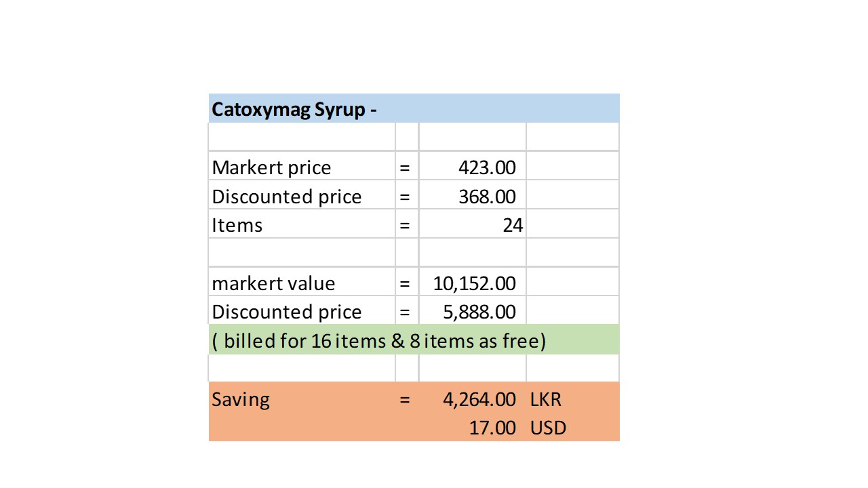Screen dimensions: 868x488
Task: Select the 10,152.00 market value cell
Action: click(472, 283)
